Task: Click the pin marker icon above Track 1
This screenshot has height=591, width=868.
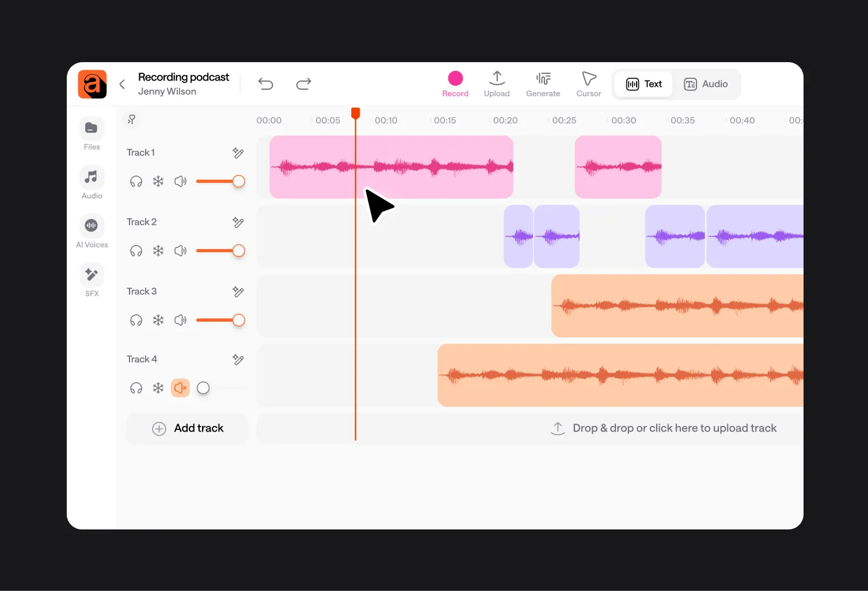Action: [131, 119]
